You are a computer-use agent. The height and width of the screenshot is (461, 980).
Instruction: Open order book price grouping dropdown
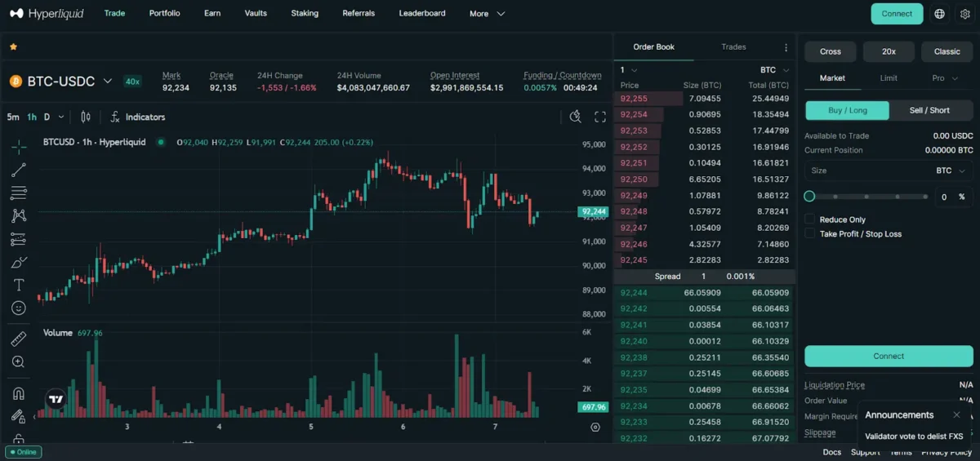(628, 70)
